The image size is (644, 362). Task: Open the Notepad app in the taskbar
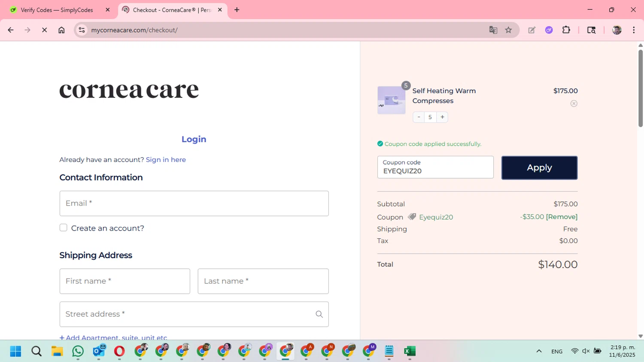tap(389, 351)
